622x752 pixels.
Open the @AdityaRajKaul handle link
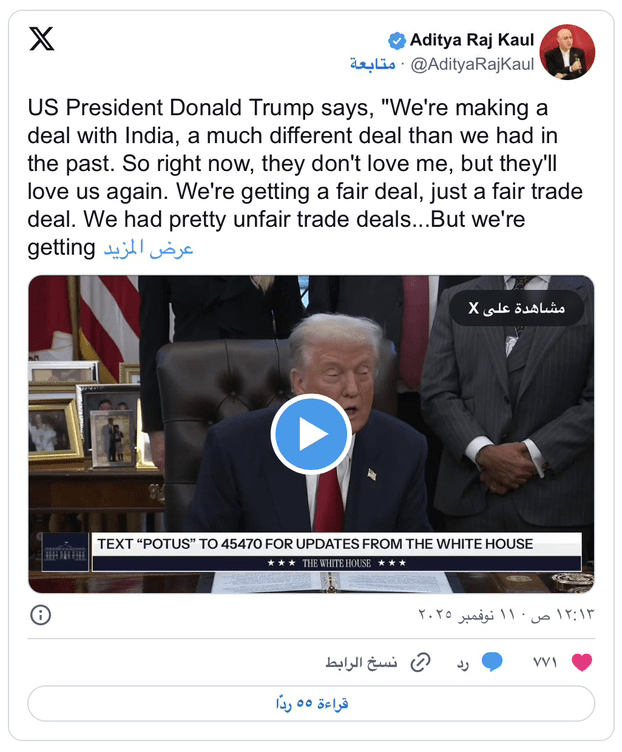click(472, 64)
